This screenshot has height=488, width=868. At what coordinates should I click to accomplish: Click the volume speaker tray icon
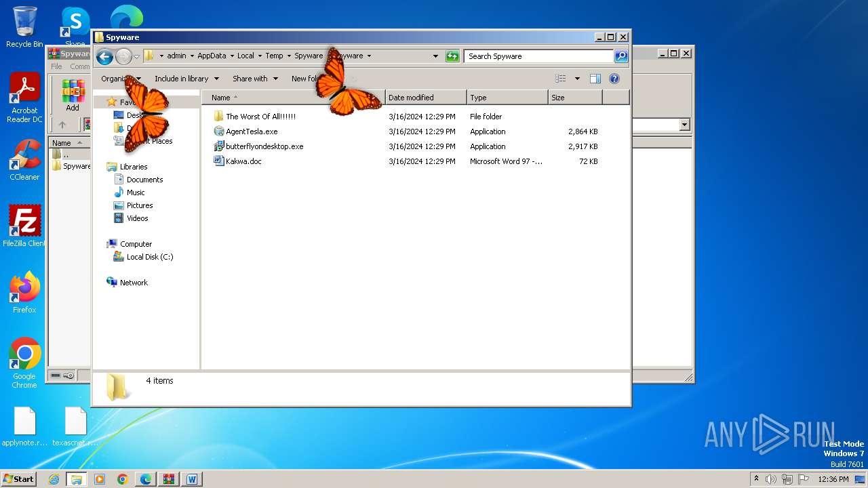tap(771, 479)
